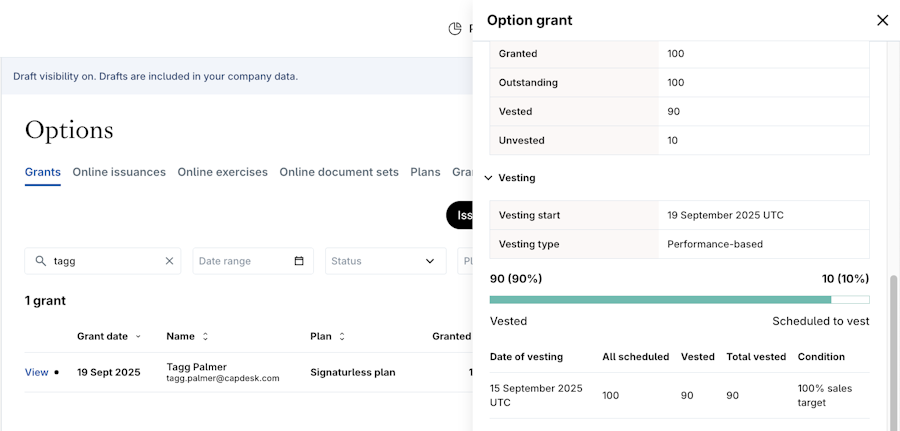Screen dimensions: 900x431
Task: Clear the 'tagg' search field
Action: click(x=169, y=261)
